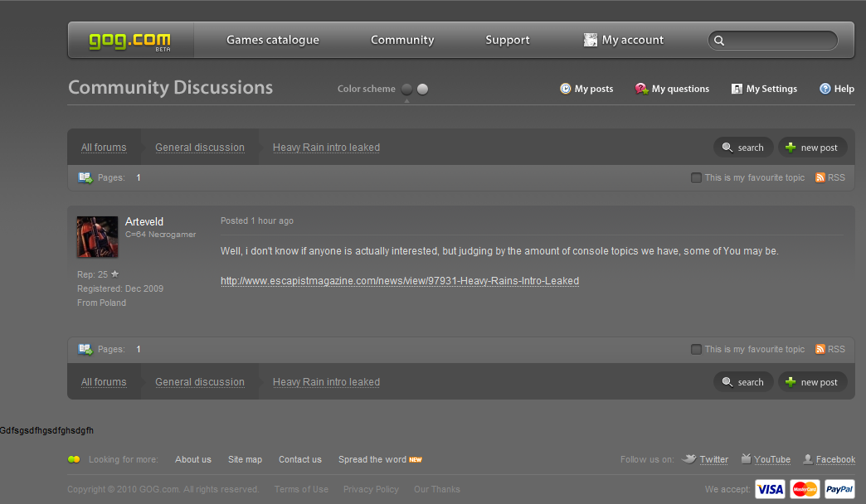The image size is (866, 504).
Task: Click upper RSS text link
Action: click(836, 177)
